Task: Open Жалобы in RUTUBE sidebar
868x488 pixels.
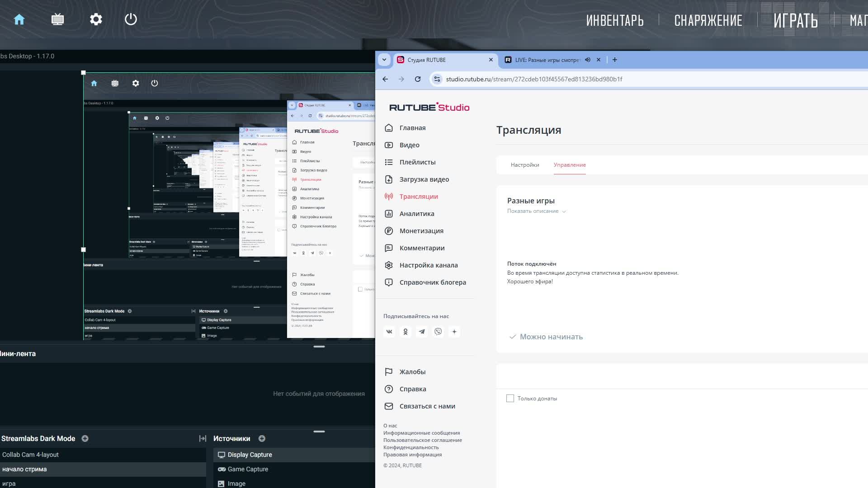Action: point(412,372)
